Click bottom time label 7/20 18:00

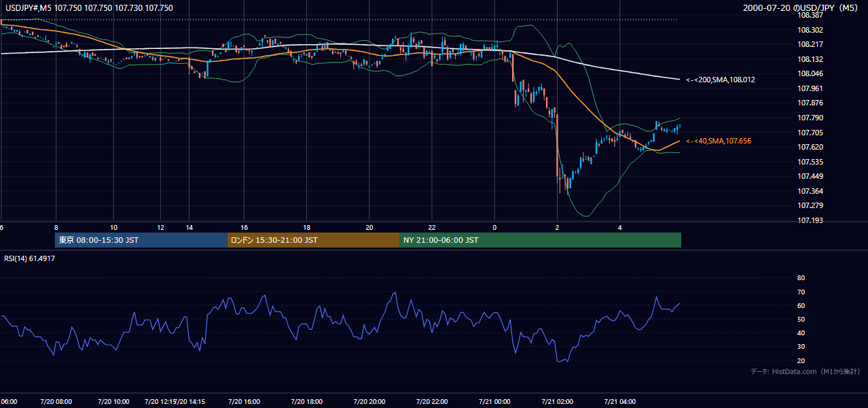(306, 402)
